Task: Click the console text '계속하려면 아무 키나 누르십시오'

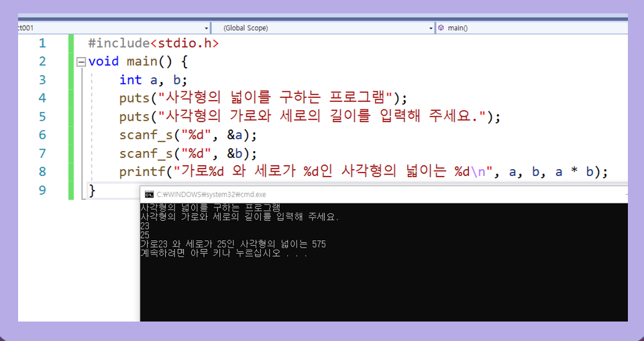Action: coord(210,254)
